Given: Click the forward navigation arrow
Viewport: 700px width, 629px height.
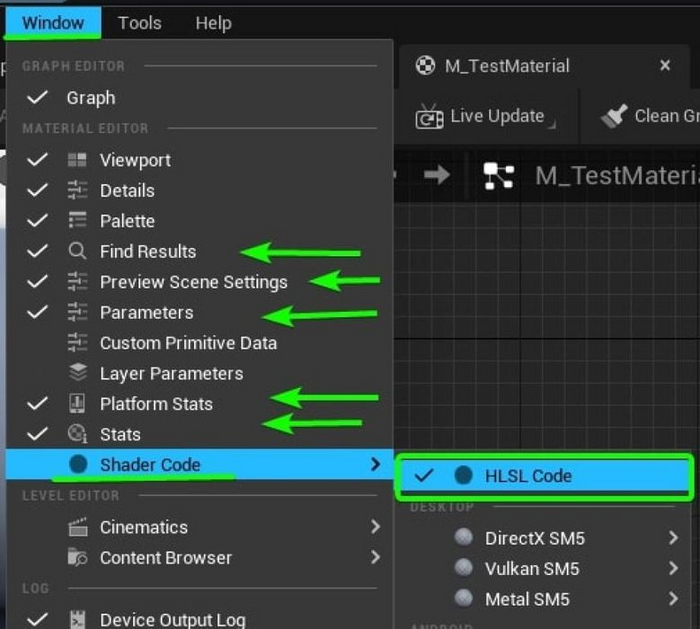Looking at the screenshot, I should click(437, 175).
